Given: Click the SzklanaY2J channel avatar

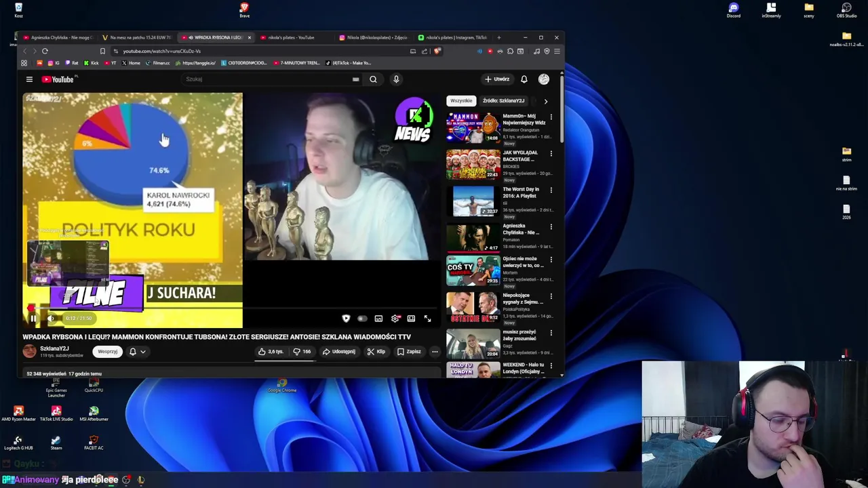Looking at the screenshot, I should [29, 351].
